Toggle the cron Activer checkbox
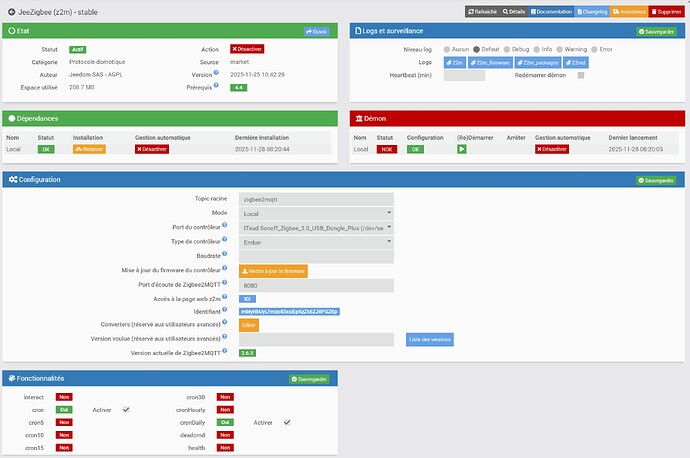690x458 pixels. click(x=126, y=410)
